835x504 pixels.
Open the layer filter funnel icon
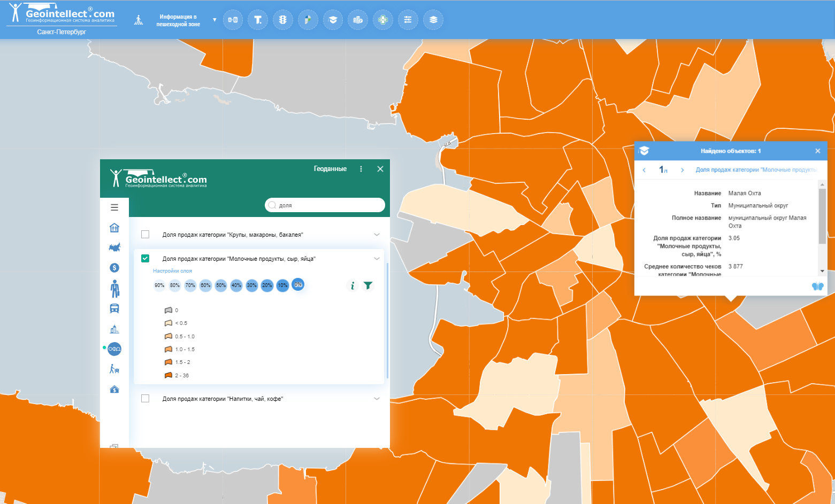point(368,286)
